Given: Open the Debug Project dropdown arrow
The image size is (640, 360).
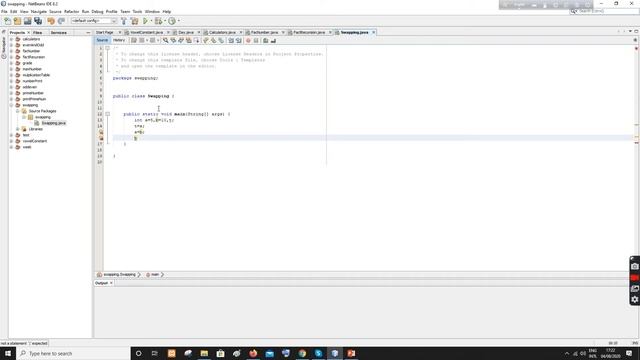Looking at the screenshot, I should pos(164,21).
